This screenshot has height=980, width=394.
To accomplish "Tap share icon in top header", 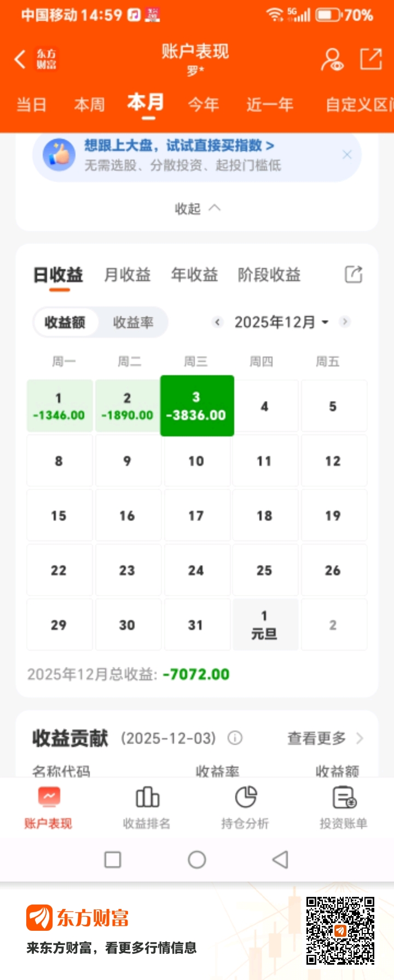I will (x=370, y=59).
